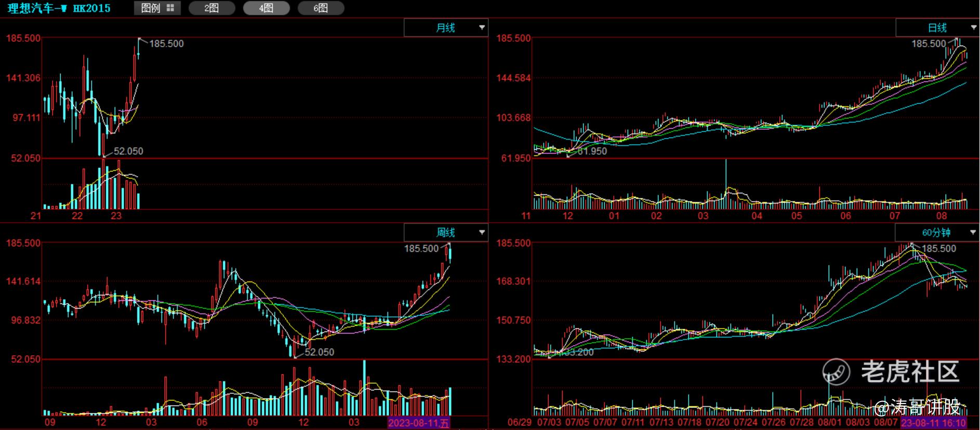Click the 144.584 price label on daily chart
This screenshot has width=980, height=430.
pos(513,78)
